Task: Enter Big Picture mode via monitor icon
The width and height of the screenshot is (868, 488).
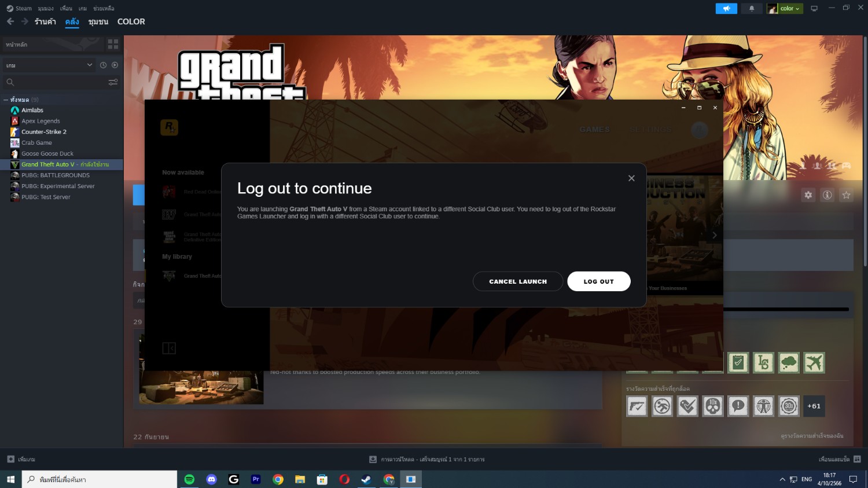Action: (814, 8)
